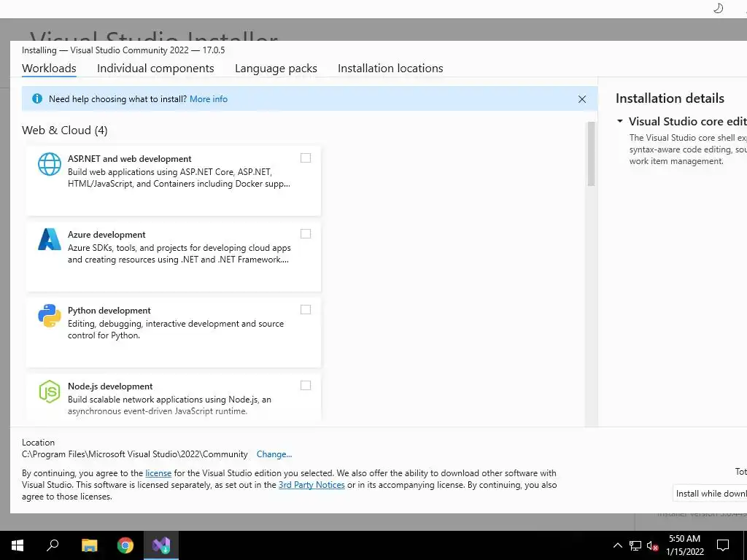
Task: Click the taskbar clock showing 5:50 AM
Action: [684, 545]
